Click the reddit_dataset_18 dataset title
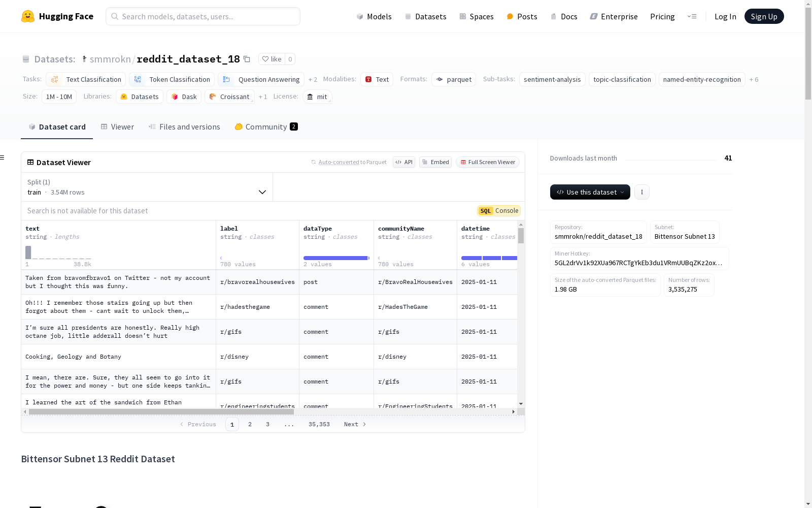812x508 pixels. coord(188,59)
